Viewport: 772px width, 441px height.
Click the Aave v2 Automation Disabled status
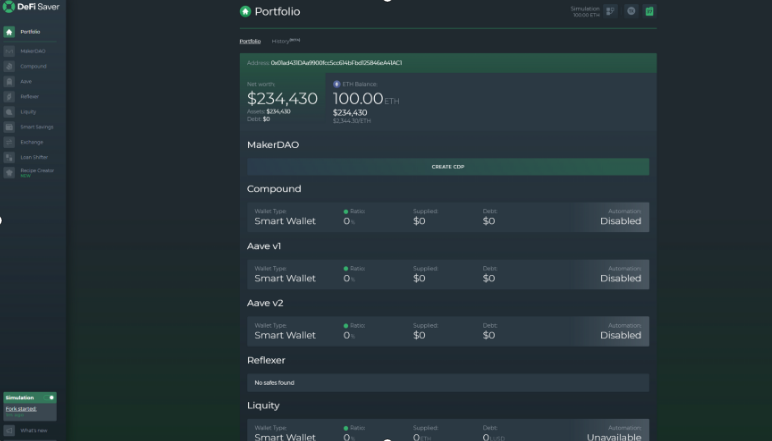(x=620, y=335)
